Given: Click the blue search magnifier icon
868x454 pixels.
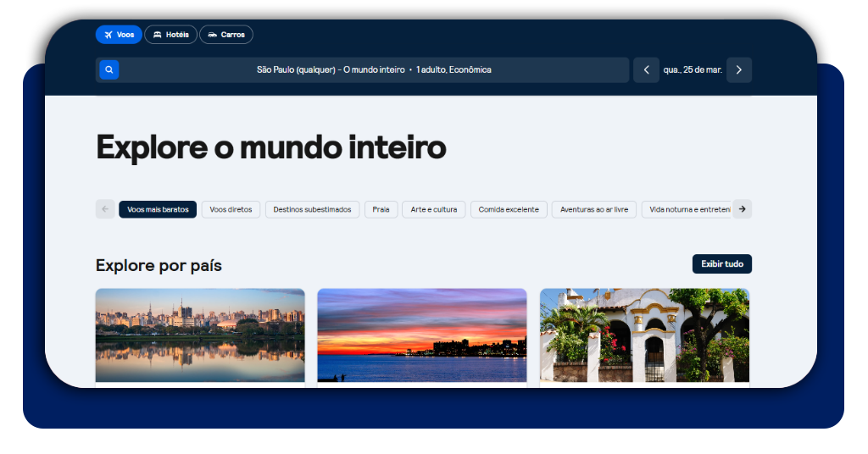Looking at the screenshot, I should pyautogui.click(x=109, y=69).
